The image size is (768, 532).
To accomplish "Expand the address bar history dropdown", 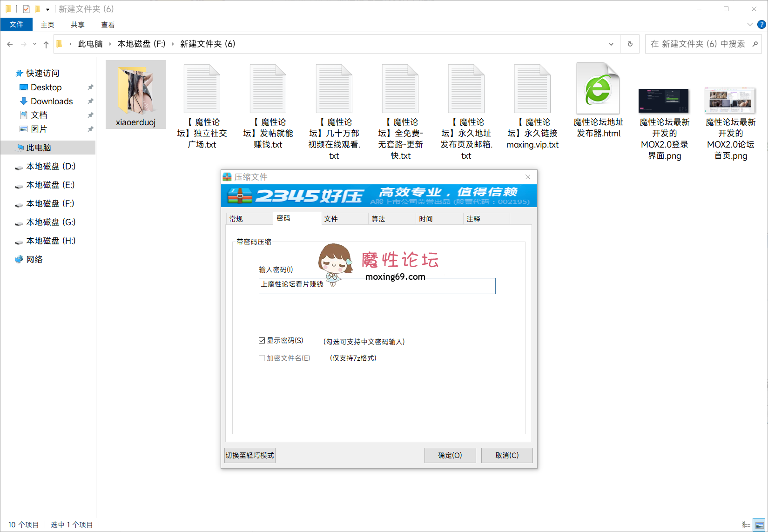I will [x=611, y=44].
